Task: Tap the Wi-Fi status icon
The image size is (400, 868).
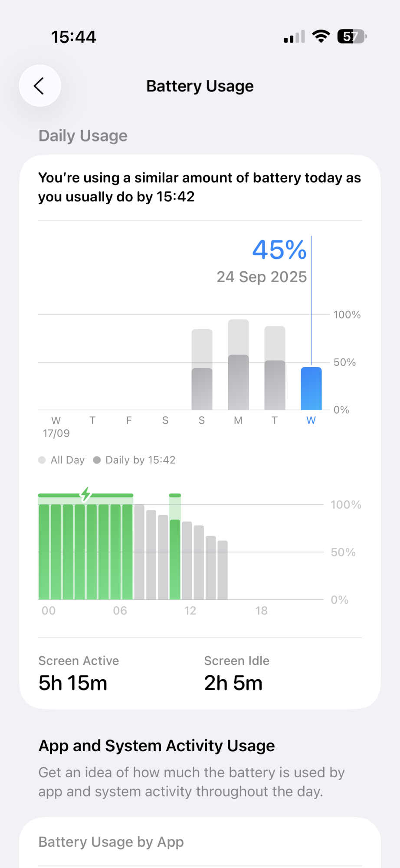Action: tap(321, 36)
